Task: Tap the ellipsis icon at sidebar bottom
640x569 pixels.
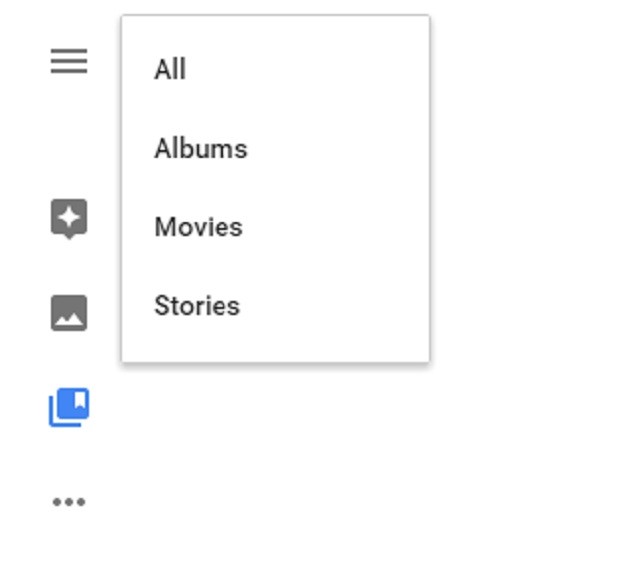Action: (x=69, y=502)
